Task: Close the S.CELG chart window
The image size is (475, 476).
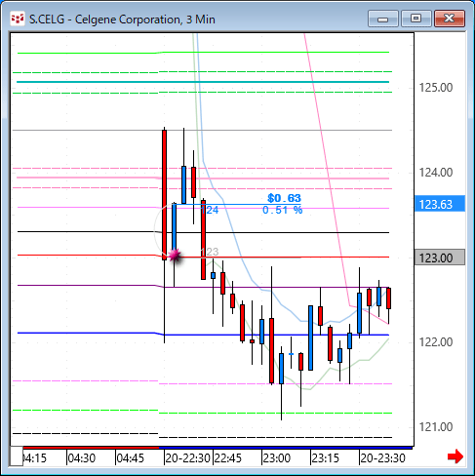Action: 450,19
